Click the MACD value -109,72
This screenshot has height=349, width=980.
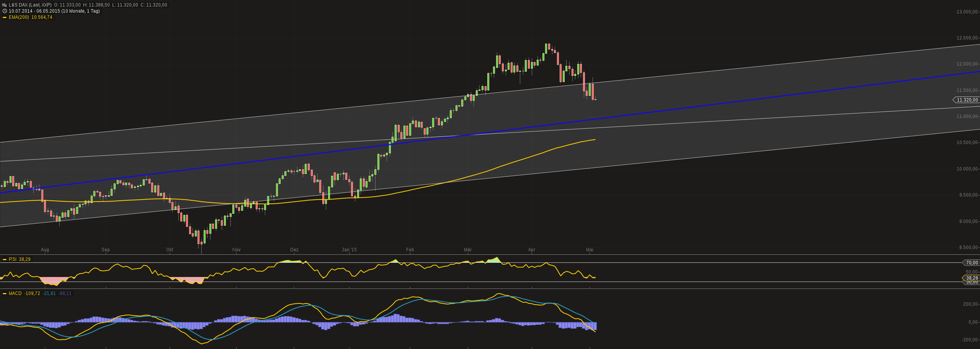[x=33, y=293]
